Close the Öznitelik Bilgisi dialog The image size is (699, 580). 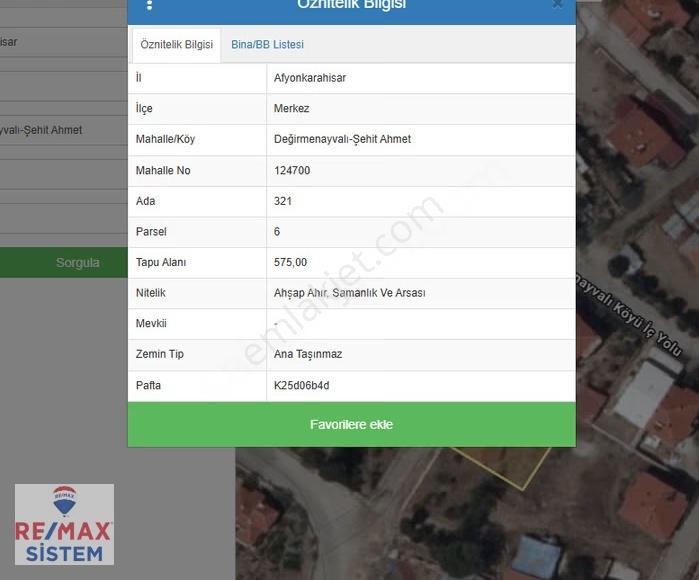click(557, 4)
